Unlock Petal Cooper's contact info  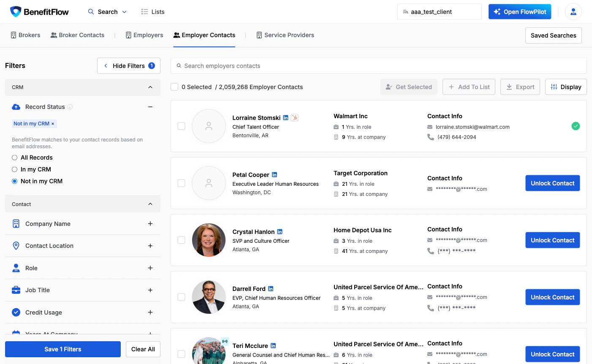552,183
